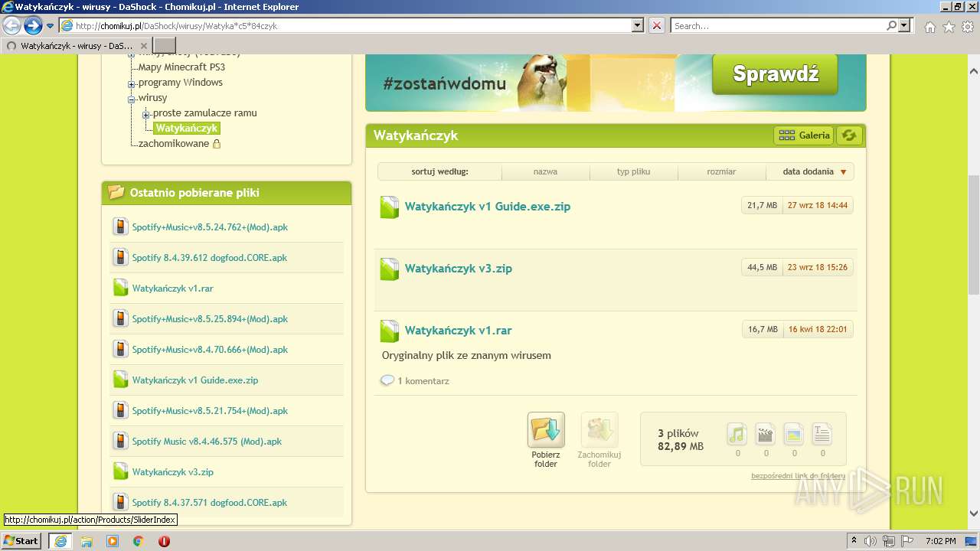Click the folder refresh icon beside Galeria
The image size is (980, 551).
[x=848, y=135]
